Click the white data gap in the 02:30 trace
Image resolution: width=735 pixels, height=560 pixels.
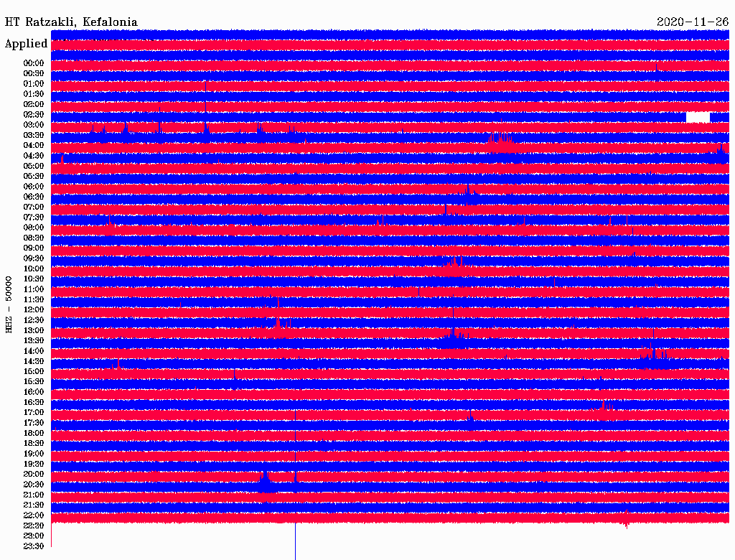click(x=698, y=117)
